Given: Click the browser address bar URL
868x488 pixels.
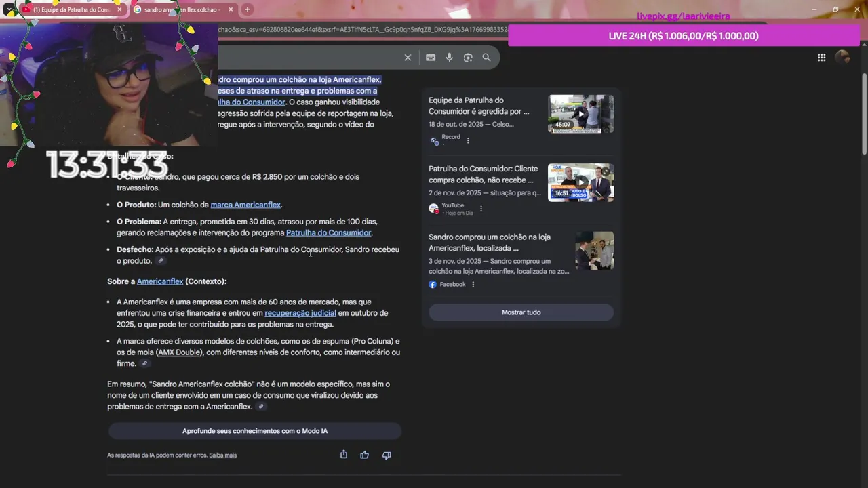Looking at the screenshot, I should click(363, 29).
